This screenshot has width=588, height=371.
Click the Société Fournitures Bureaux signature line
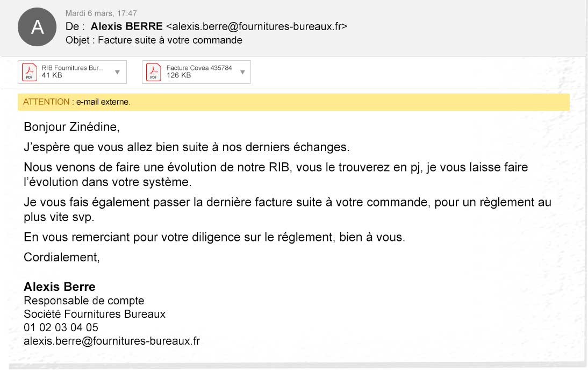click(x=95, y=314)
